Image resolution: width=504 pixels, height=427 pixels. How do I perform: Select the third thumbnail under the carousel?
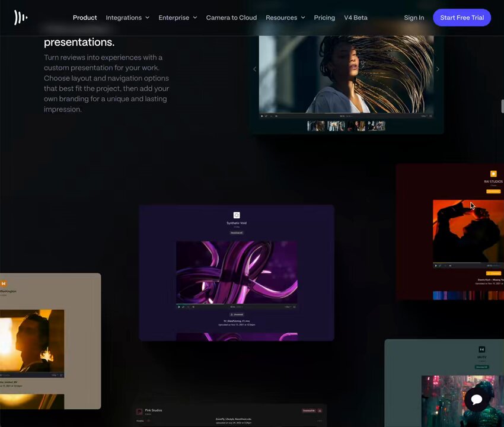[356, 126]
